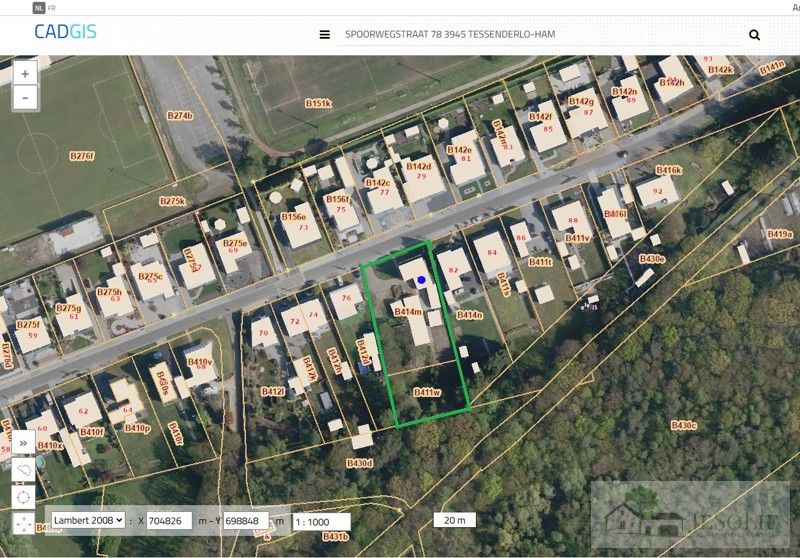Click house number 92 on map
The height and width of the screenshot is (558, 800).
pyautogui.click(x=658, y=191)
